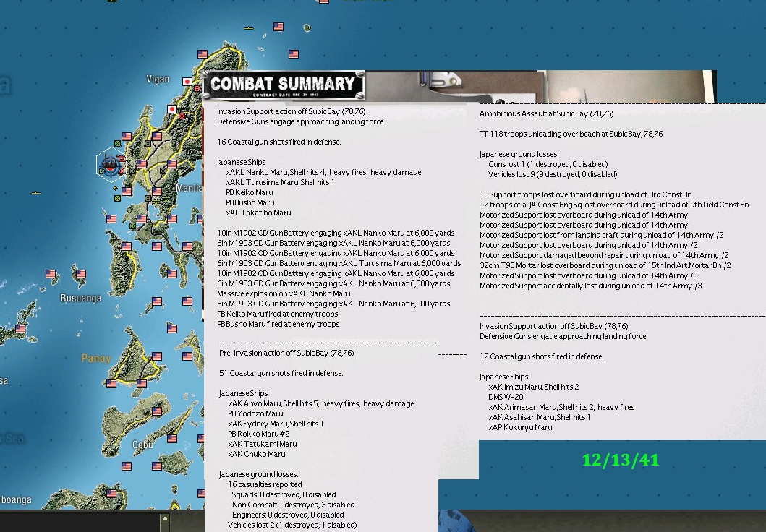Click the Manila city label
The height and width of the screenshot is (532, 766).
pos(189,188)
